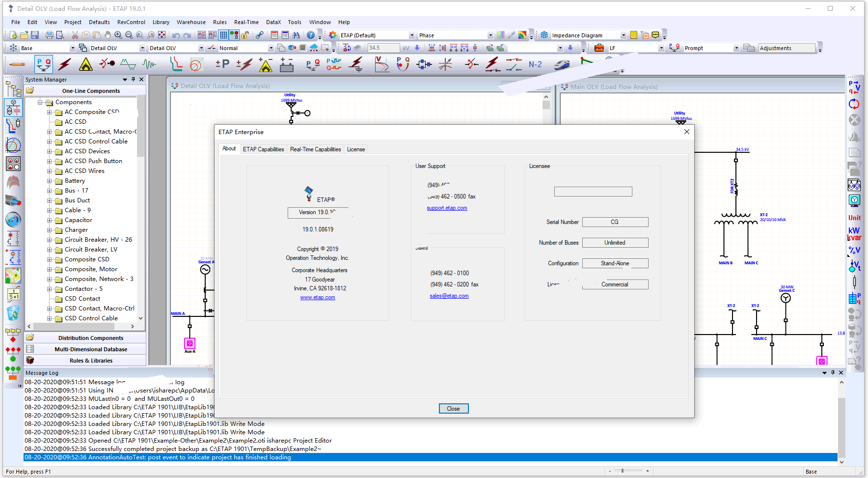Screen dimensions: 868x478
Task: Open Rules & Libraries panel
Action: pos(85,361)
